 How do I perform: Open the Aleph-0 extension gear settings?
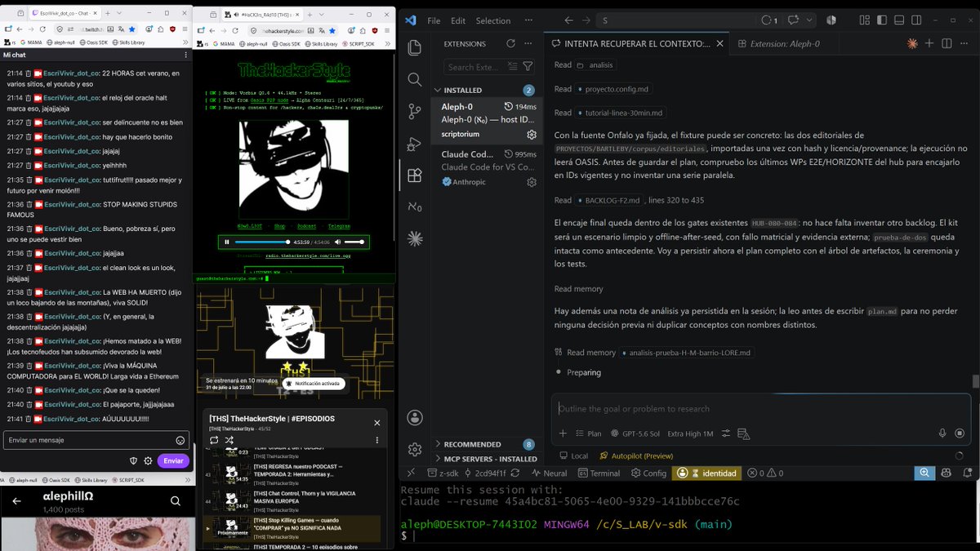click(x=532, y=134)
